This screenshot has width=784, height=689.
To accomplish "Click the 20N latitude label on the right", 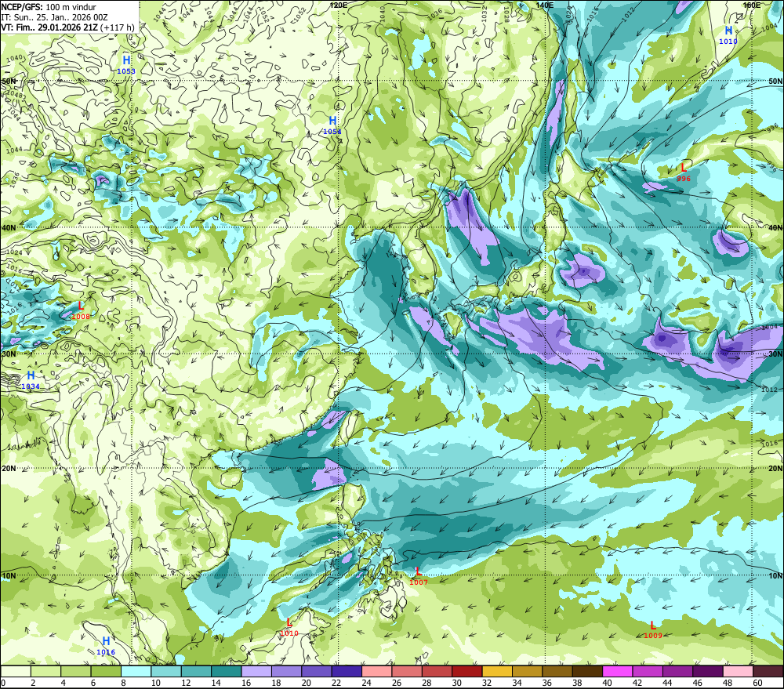I will pos(775,469).
